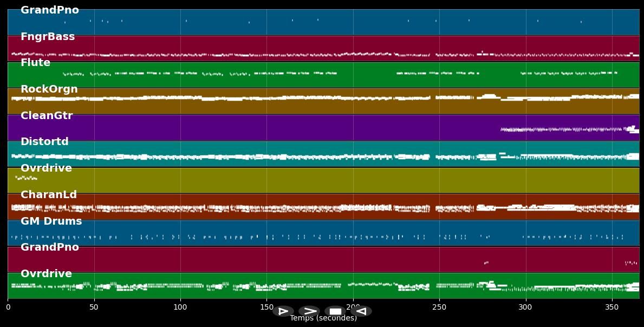This screenshot has height=327, width=644.
Task: Select the topmost GrandPno track label
Action: (x=49, y=10)
